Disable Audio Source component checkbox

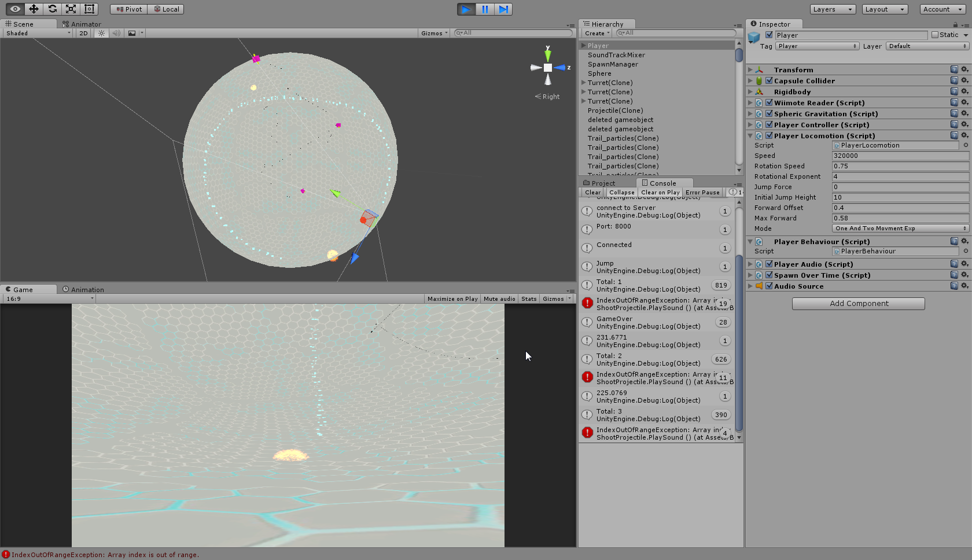769,286
